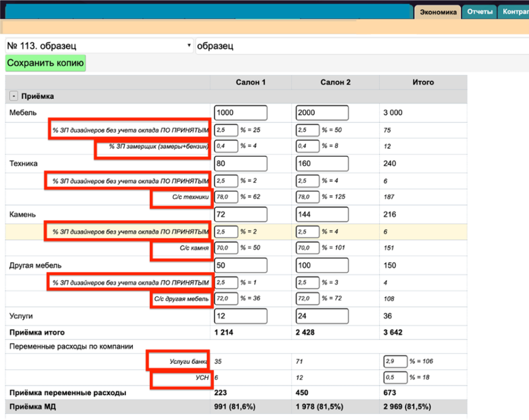Select Другая мебель field for Салон 1

point(240,266)
